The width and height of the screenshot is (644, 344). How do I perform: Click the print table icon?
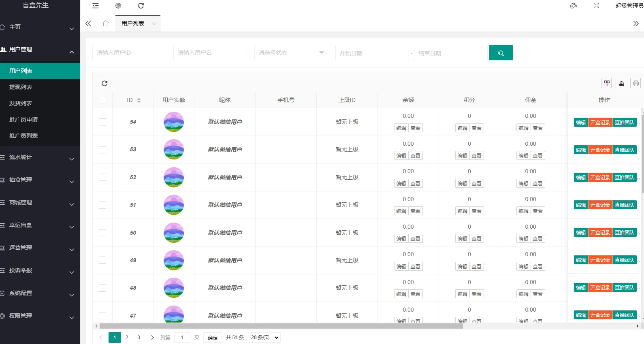point(635,83)
